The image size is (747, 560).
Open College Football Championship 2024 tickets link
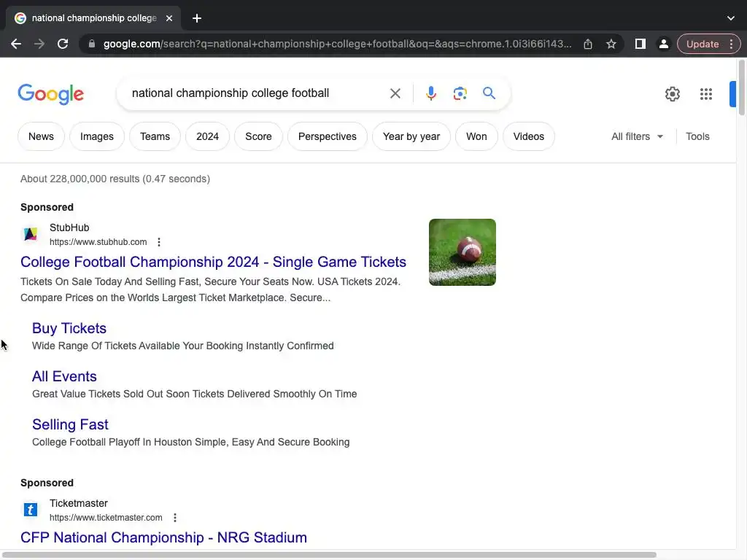click(x=213, y=262)
